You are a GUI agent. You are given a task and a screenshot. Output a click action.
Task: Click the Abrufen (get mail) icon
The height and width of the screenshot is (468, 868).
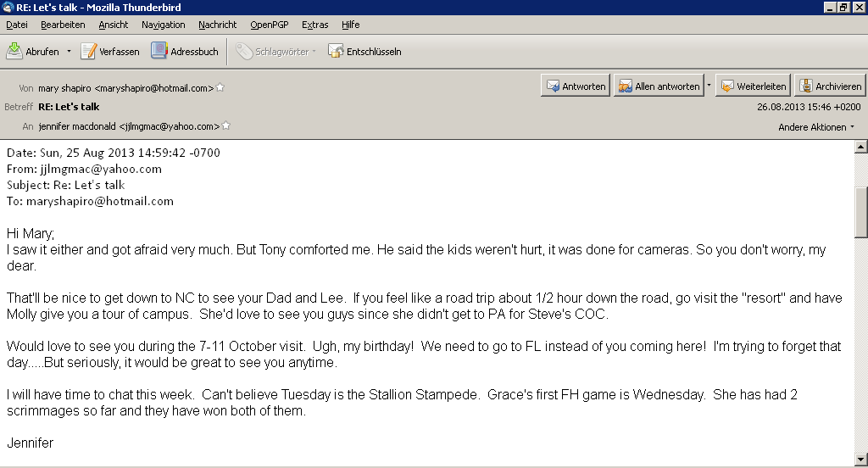15,51
